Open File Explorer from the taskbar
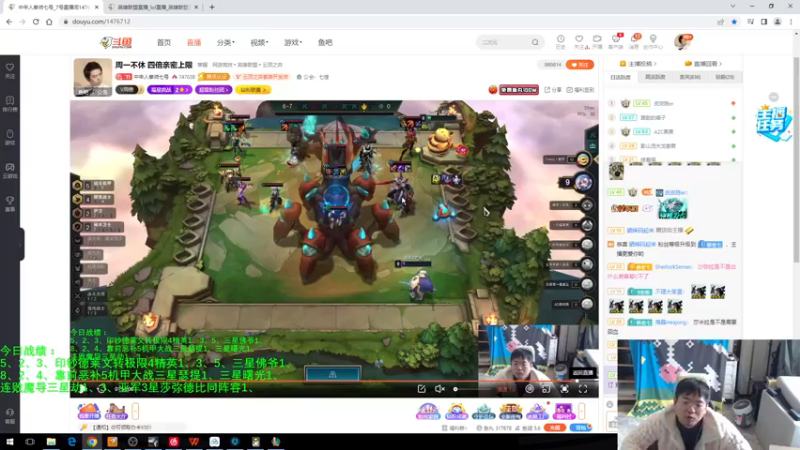The height and width of the screenshot is (450, 800). click(51, 442)
